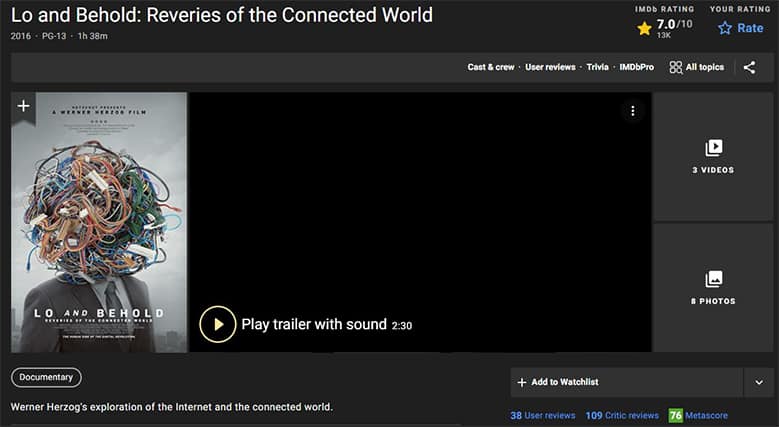This screenshot has height=427, width=779.
Task: Open the 38 User reviews link
Action: point(543,416)
